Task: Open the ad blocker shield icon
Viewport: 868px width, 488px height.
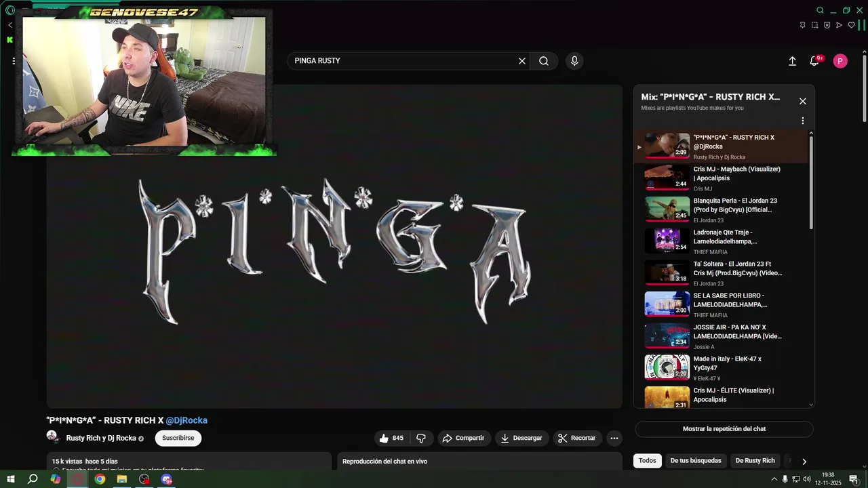Action: [827, 25]
